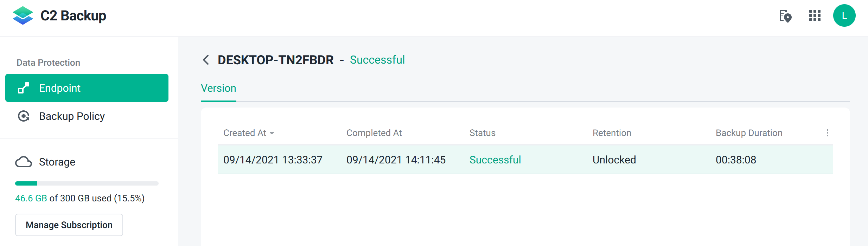868x246 pixels.
Task: Sort by Created At column arrow
Action: [272, 133]
